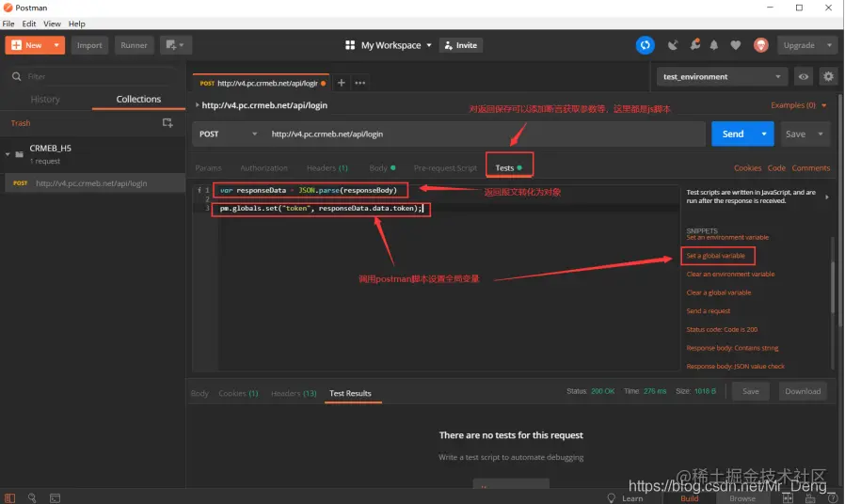Viewport: 845px width, 504px height.
Task: Click the Import button
Action: [89, 45]
